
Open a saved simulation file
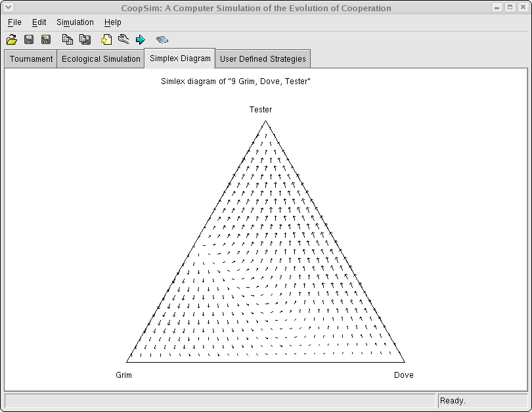point(12,39)
